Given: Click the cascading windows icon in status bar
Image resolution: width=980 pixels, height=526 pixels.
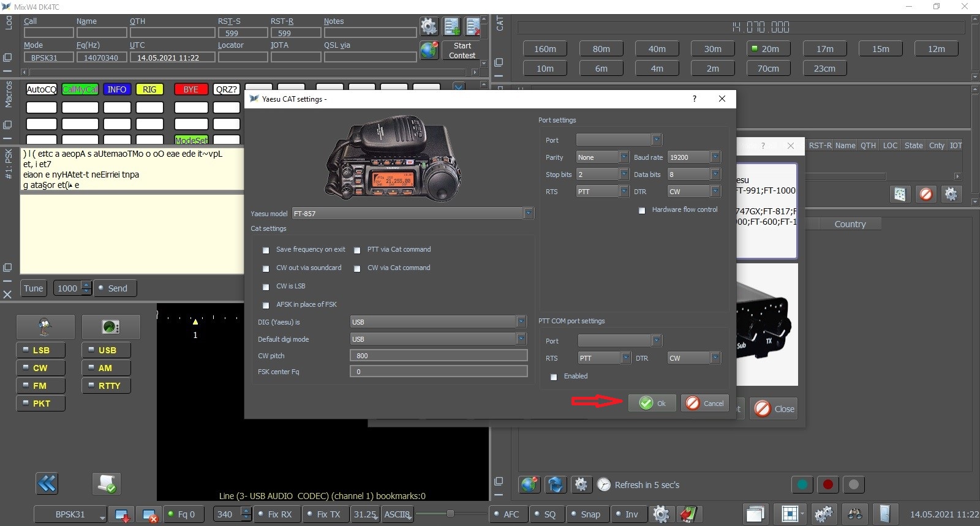Looking at the screenshot, I should (755, 514).
